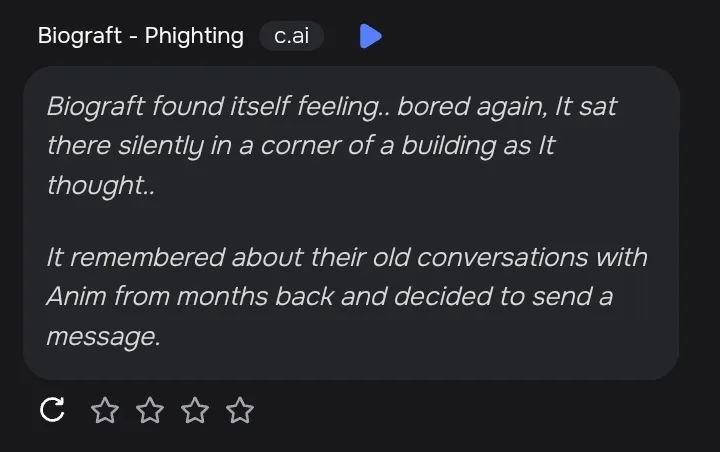Click the words "months back" in the reply
The width and height of the screenshot is (720, 452).
[x=255, y=296]
